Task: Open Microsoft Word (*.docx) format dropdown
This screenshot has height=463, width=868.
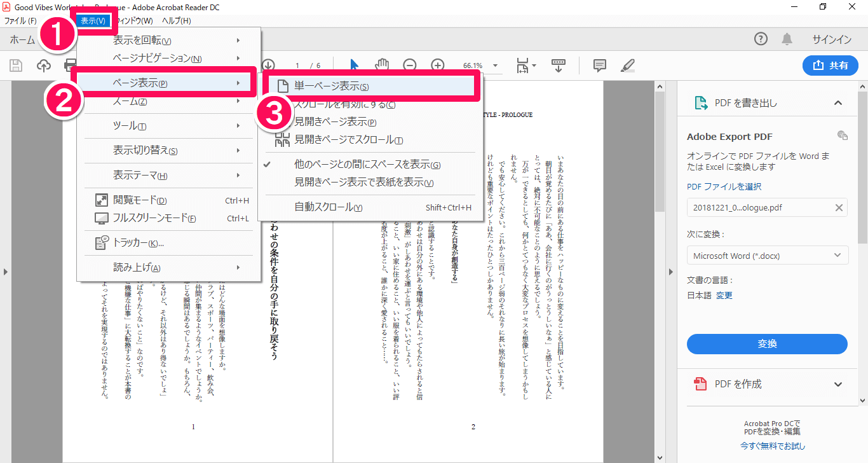Action: [x=768, y=256]
